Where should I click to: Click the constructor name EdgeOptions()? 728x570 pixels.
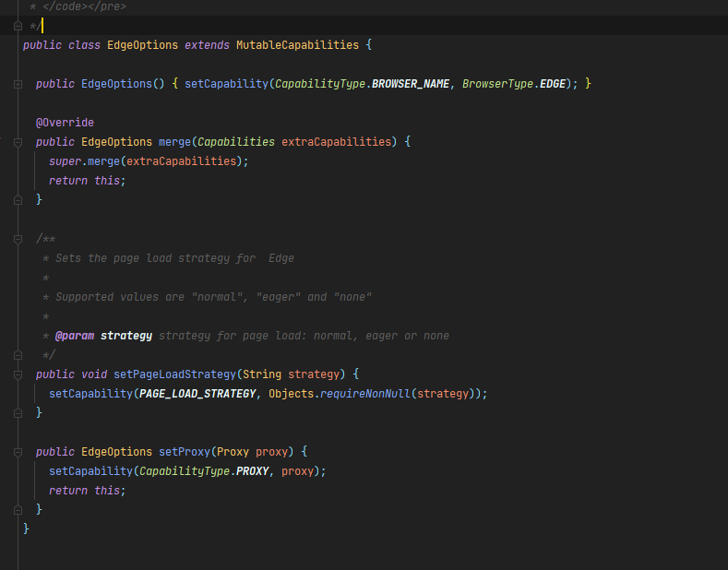click(x=123, y=84)
